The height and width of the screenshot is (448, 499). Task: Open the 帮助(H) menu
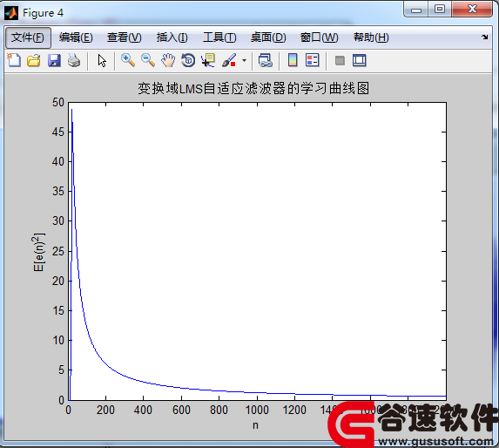click(x=371, y=37)
